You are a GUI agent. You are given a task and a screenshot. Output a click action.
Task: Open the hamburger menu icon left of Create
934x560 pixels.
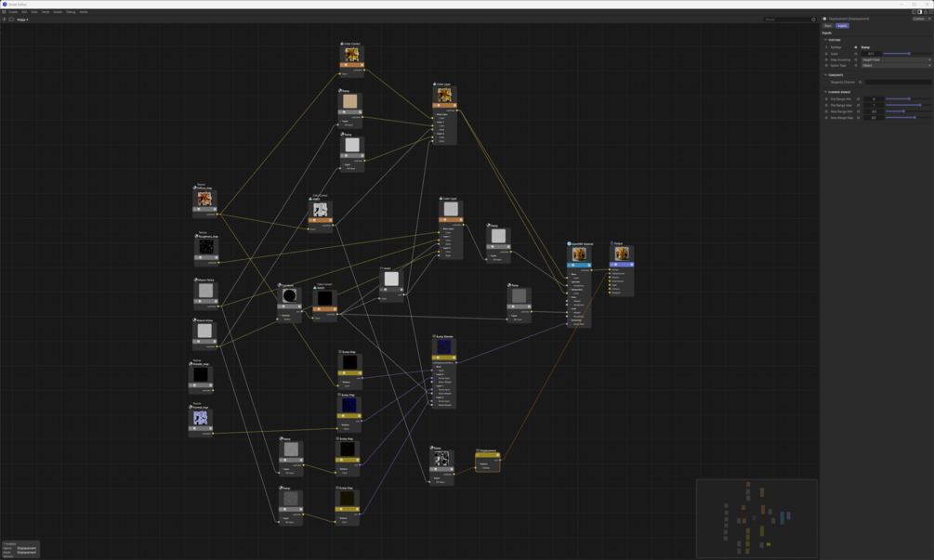[x=4, y=12]
